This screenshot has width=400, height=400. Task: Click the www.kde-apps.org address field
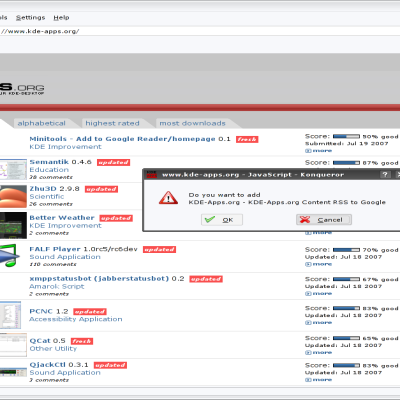pos(200,31)
